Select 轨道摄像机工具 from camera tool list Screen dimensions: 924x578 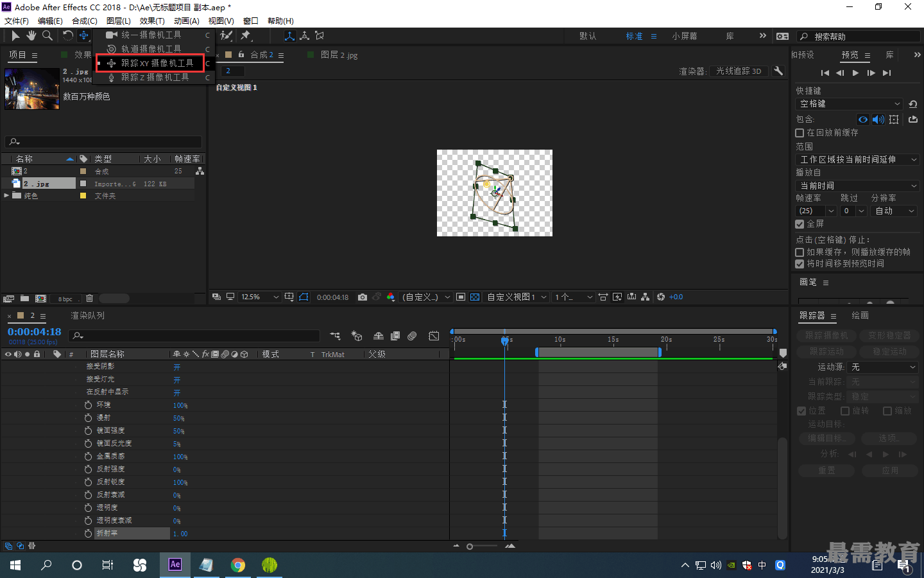152,49
